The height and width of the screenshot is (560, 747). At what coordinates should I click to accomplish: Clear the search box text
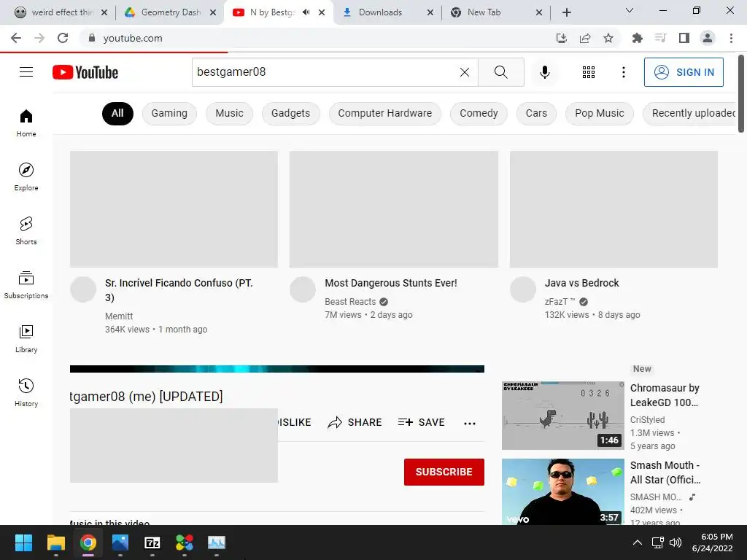465,72
